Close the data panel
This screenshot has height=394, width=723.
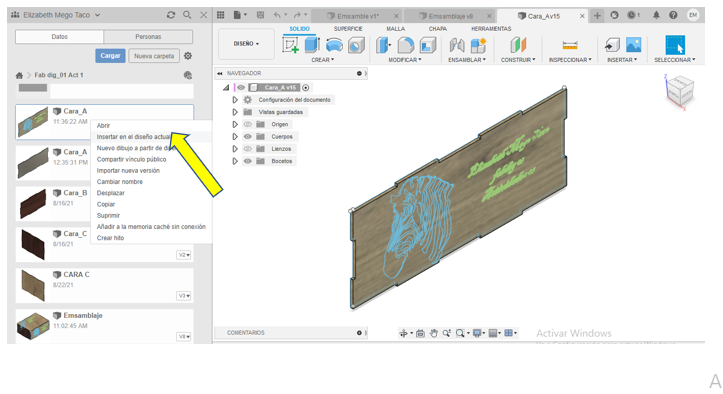203,15
